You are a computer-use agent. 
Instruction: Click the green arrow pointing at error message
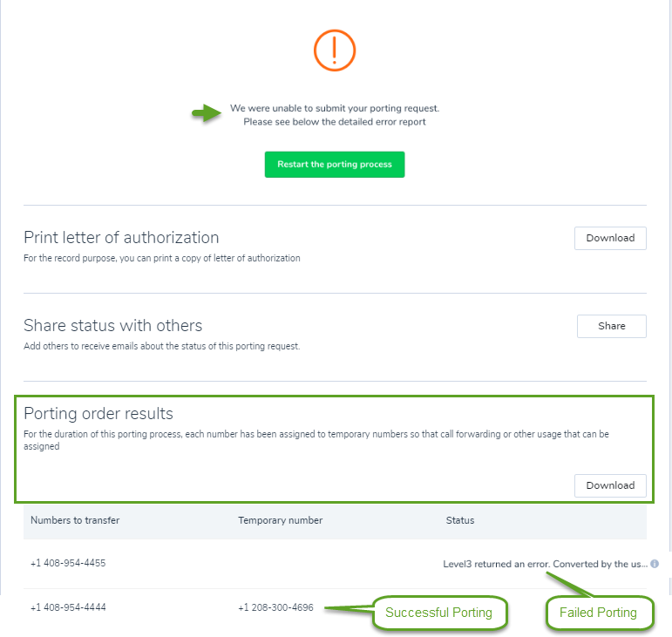207,113
